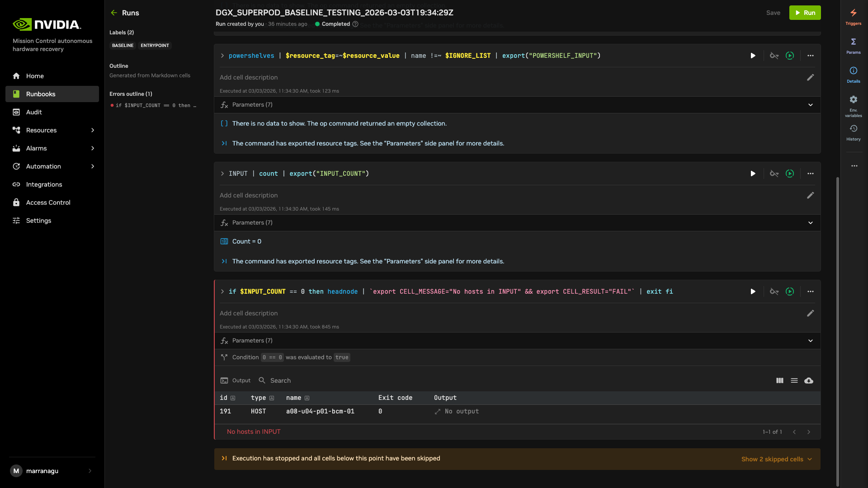Run from powershelves cell green circle icon
The width and height of the screenshot is (868, 488).
click(x=790, y=56)
